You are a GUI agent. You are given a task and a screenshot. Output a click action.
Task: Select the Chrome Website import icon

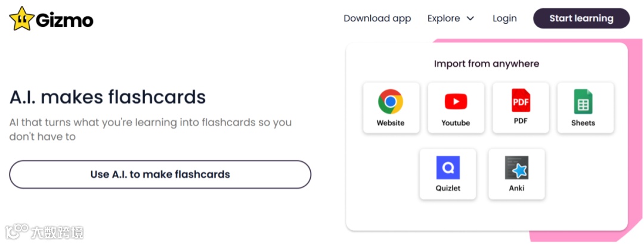pyautogui.click(x=391, y=102)
